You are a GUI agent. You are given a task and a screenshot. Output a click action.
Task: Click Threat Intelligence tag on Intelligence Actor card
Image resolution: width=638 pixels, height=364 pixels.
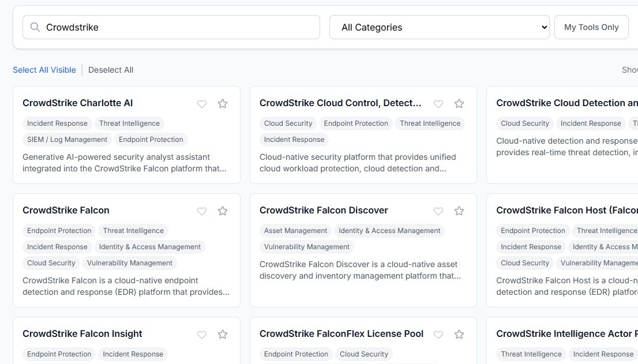(531, 354)
